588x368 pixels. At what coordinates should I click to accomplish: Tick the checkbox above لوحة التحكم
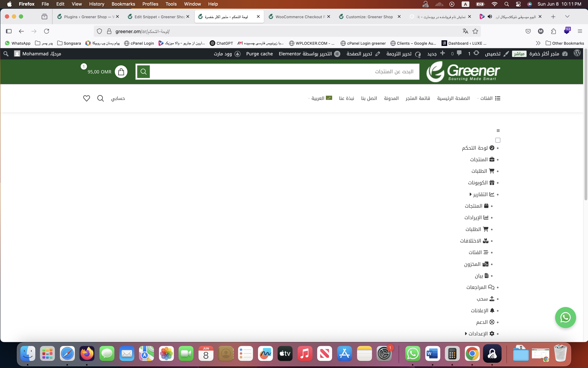coord(498,140)
